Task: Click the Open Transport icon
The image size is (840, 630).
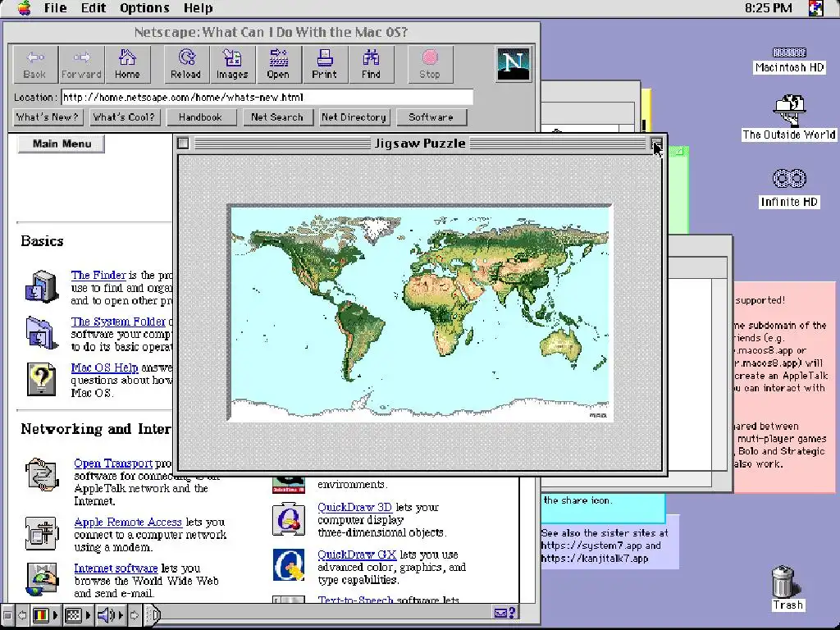Action: click(43, 475)
